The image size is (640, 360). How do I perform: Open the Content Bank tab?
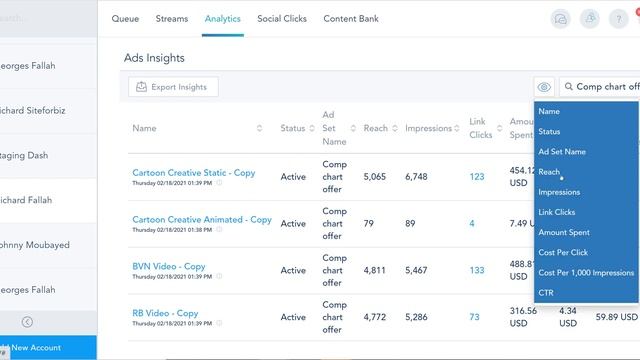[351, 19]
